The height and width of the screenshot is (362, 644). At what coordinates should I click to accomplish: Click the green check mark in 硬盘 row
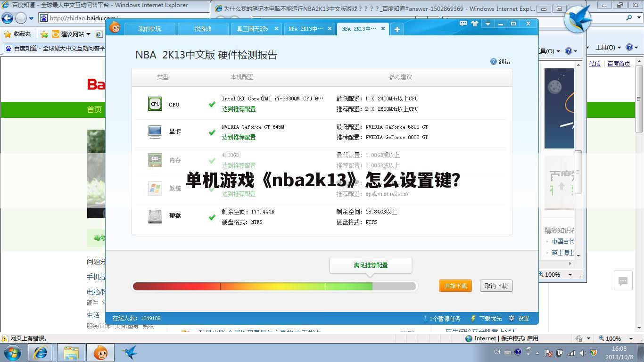click(212, 217)
